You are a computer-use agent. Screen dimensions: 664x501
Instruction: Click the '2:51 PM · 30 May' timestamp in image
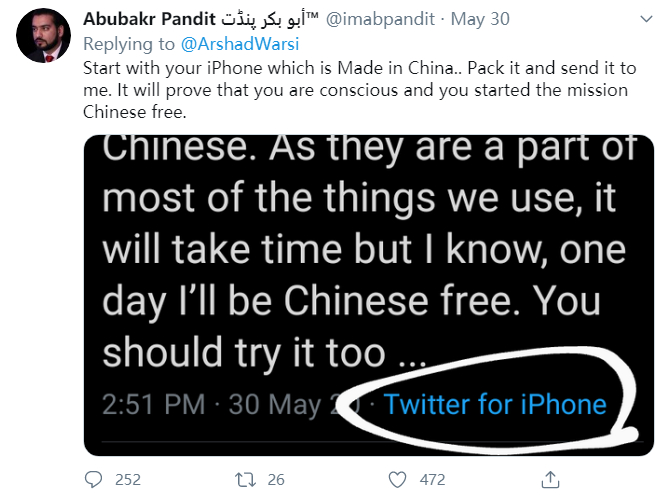coord(230,405)
